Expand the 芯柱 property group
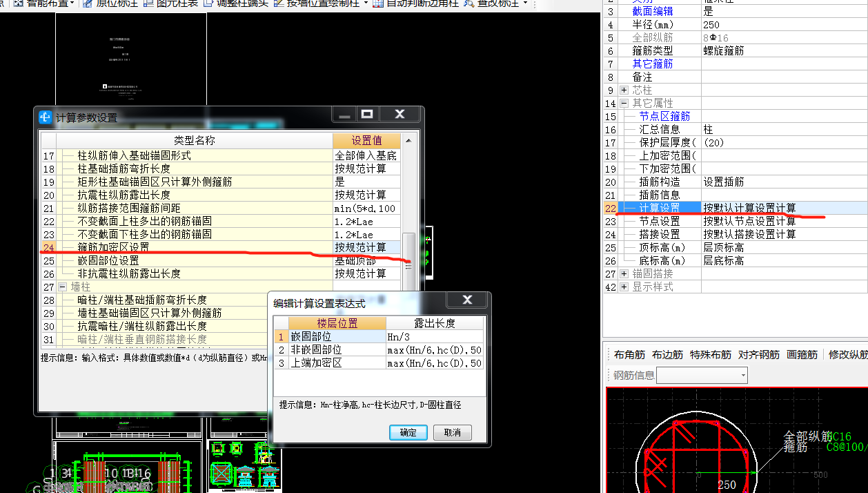Image resolution: width=868 pixels, height=493 pixels. tap(624, 90)
